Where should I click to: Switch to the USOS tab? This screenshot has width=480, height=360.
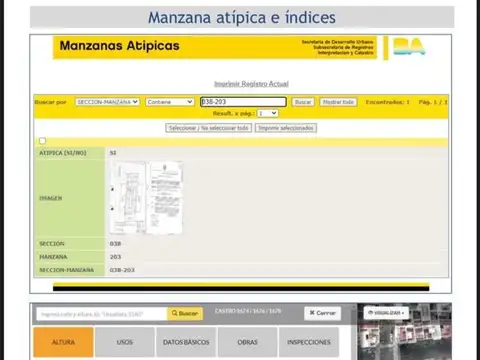click(125, 342)
